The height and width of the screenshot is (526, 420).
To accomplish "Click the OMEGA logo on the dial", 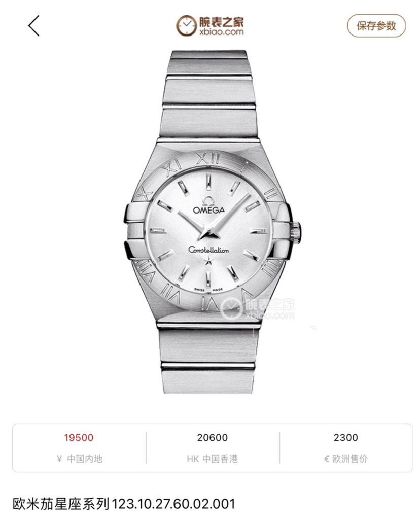I will pos(208,205).
